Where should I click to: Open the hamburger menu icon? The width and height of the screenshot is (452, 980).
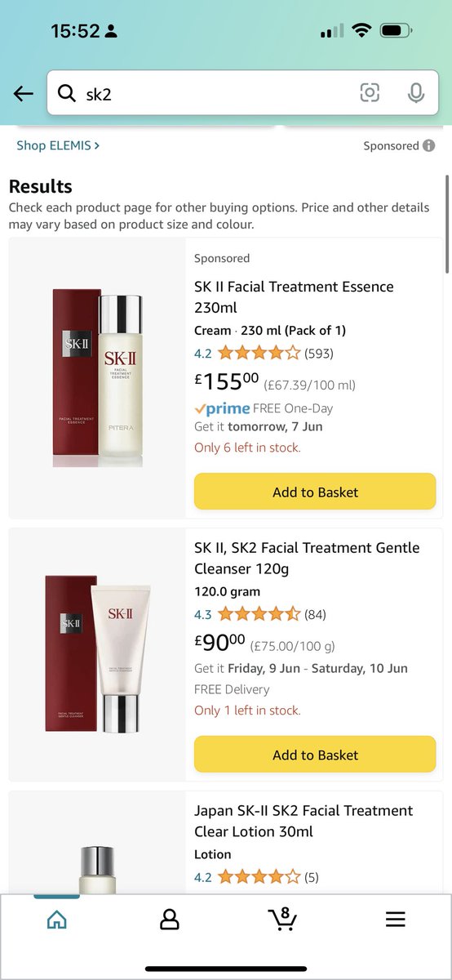(x=395, y=920)
